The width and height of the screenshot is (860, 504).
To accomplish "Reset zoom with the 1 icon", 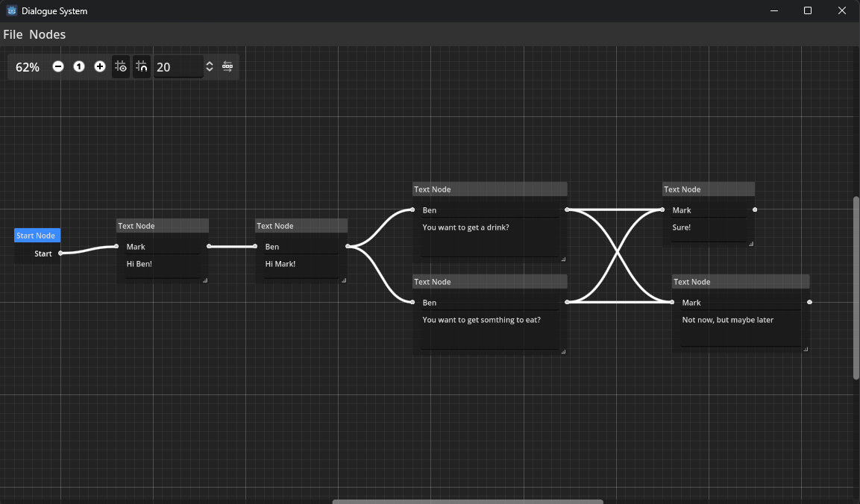I will 79,67.
